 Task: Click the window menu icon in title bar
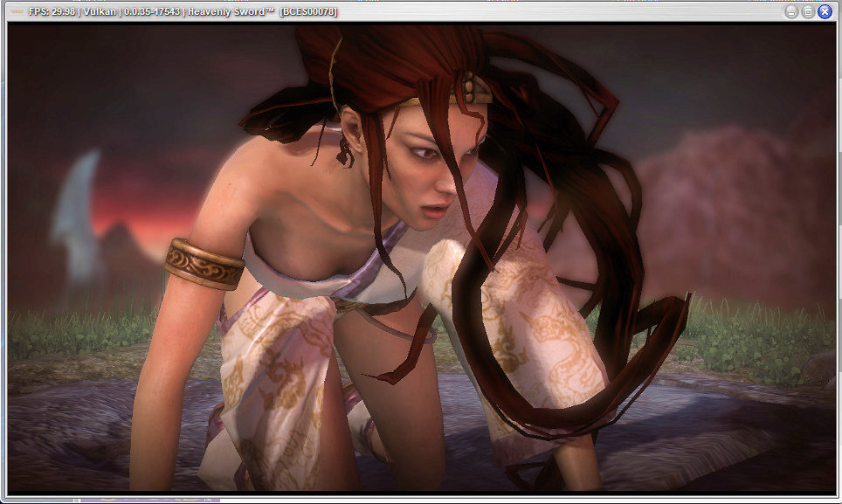(x=16, y=11)
